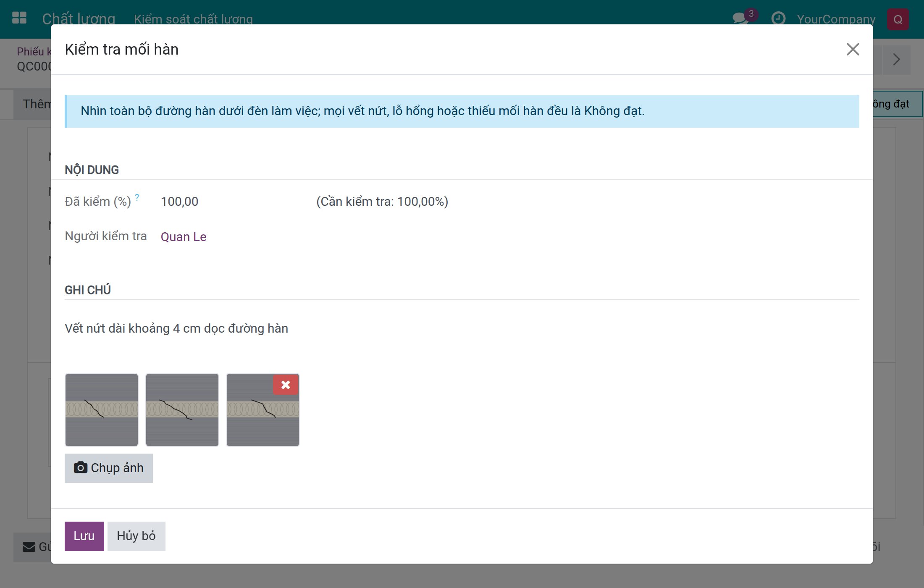
Task: Go to the Chất lượng app home
Action: 79,19
